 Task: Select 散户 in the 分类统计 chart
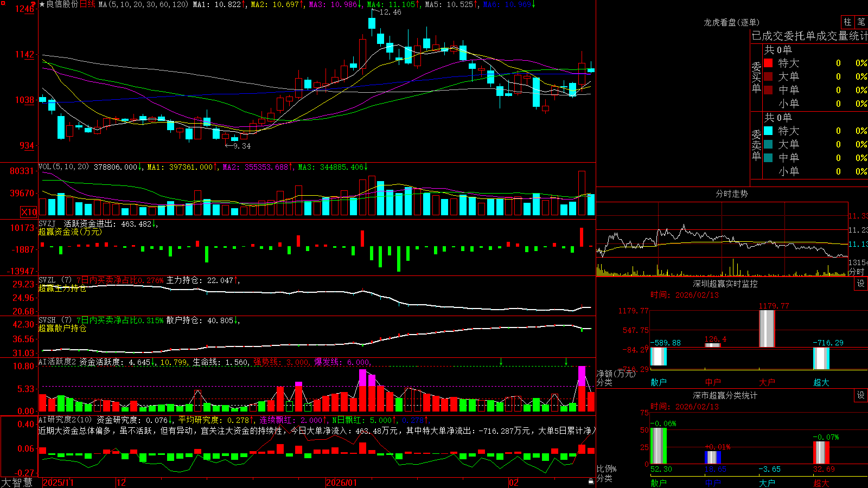point(659,483)
